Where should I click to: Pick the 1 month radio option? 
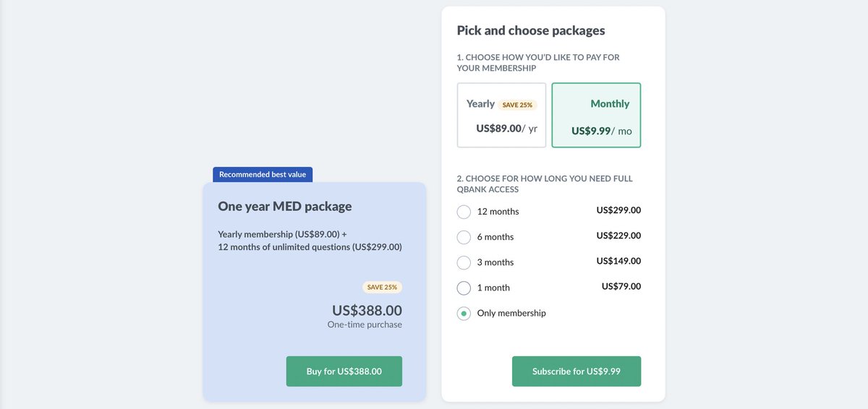[464, 288]
